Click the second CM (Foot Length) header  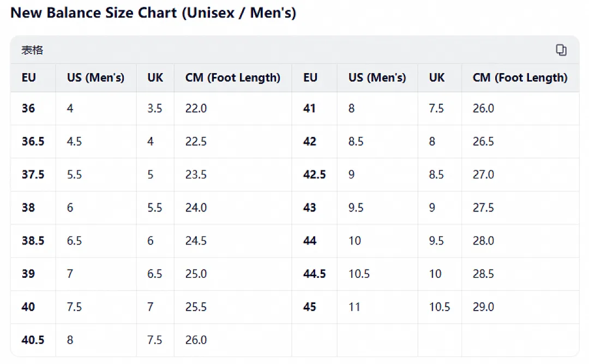click(x=520, y=78)
